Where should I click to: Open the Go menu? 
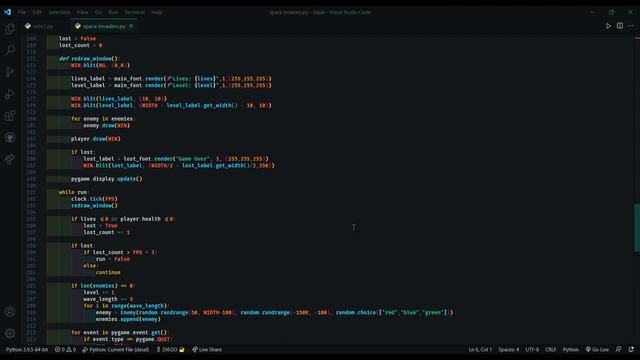98,12
